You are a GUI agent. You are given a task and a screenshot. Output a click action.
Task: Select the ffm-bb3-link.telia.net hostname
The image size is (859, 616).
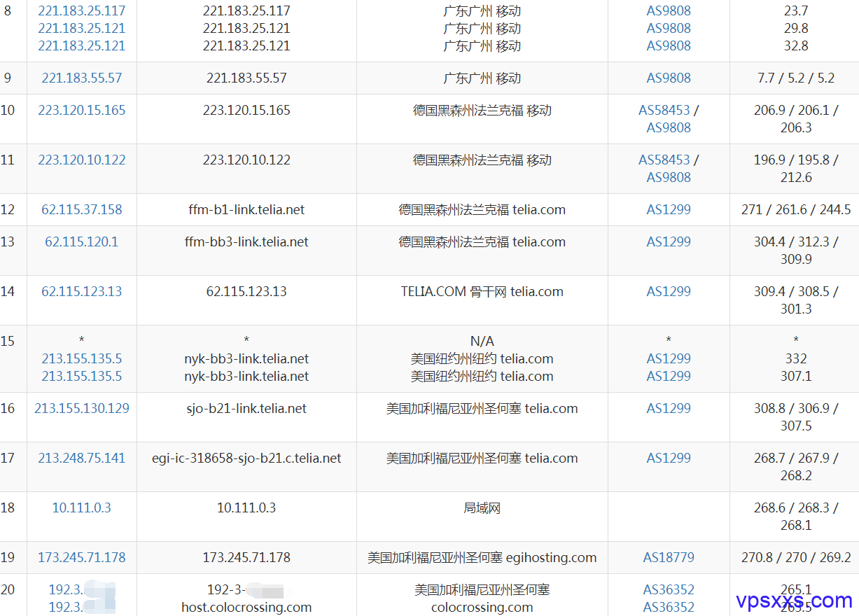[x=246, y=241]
